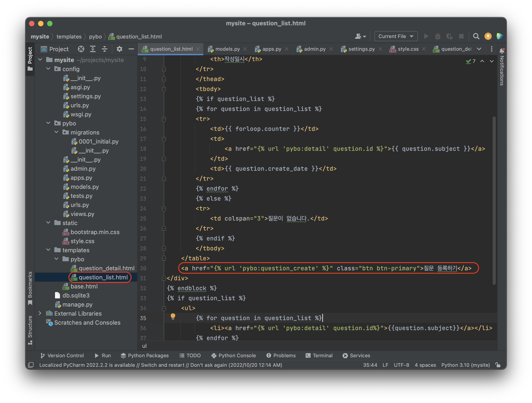This screenshot has width=532, height=403.
Task: Open Project panel settings gear
Action: tap(120, 49)
